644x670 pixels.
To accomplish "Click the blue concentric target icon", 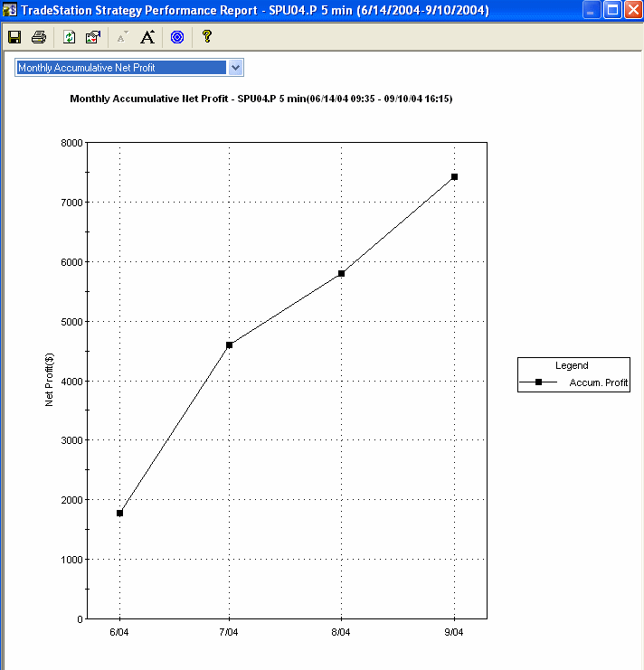I will (177, 37).
